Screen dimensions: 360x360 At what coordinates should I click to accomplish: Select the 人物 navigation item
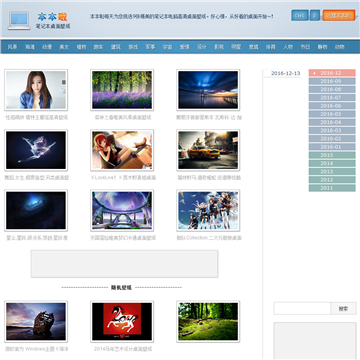click(x=288, y=47)
